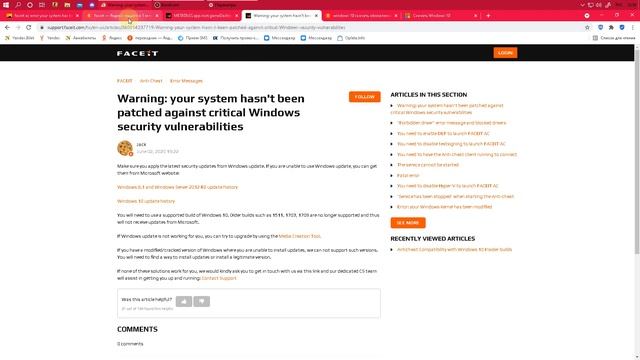The image size is (640, 360).
Task: Open the 'Fatal error' article
Action: pos(408,176)
